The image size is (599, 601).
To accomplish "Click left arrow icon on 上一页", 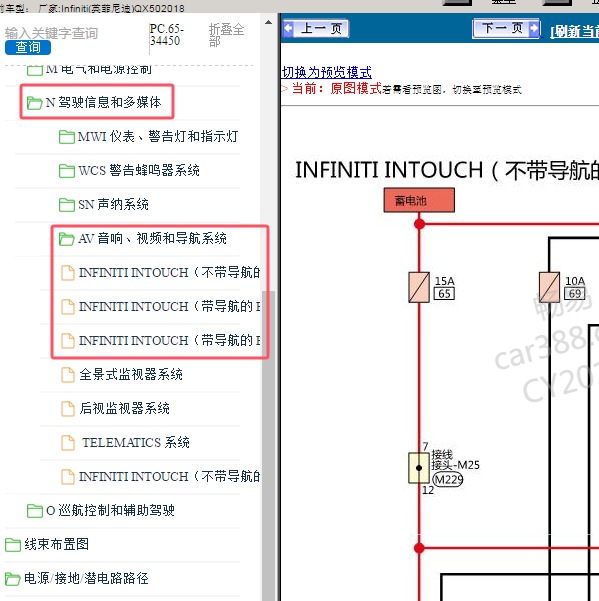I will click(289, 28).
